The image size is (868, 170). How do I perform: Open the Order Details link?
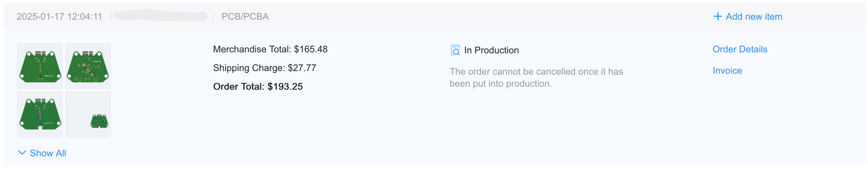740,49
